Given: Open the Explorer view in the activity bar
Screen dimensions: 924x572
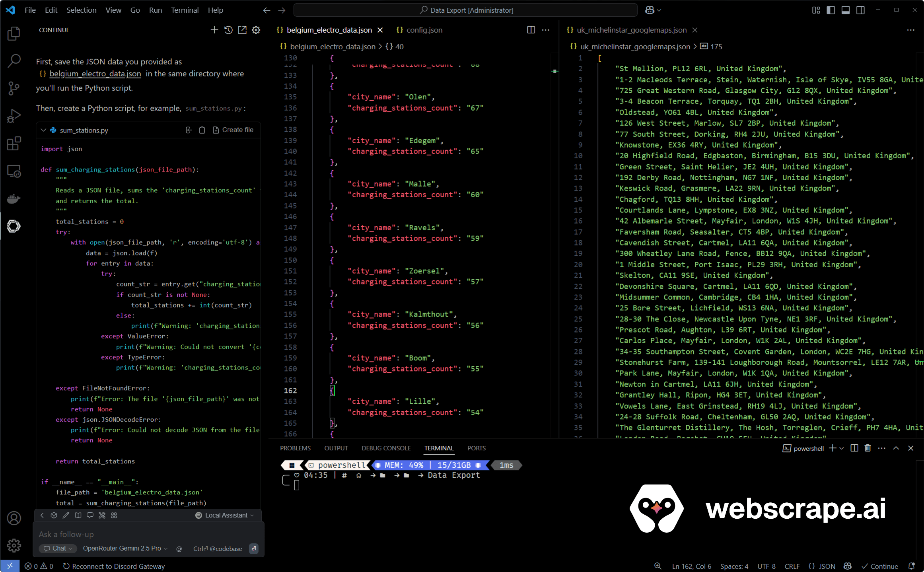Looking at the screenshot, I should click(x=14, y=34).
